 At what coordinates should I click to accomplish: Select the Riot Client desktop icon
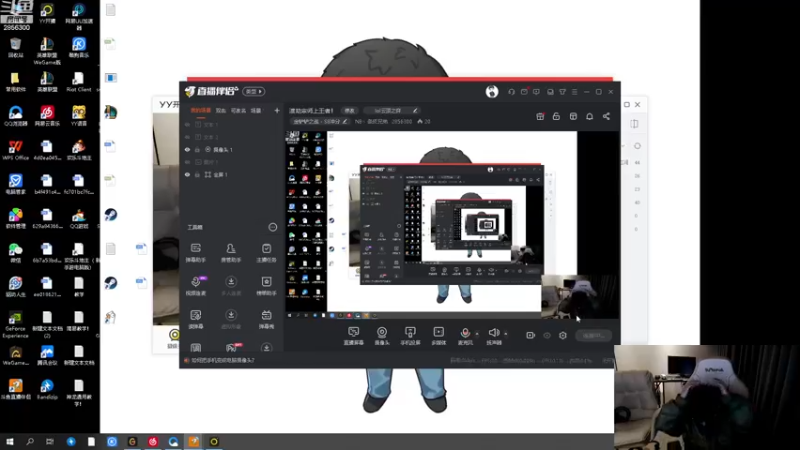(78, 82)
